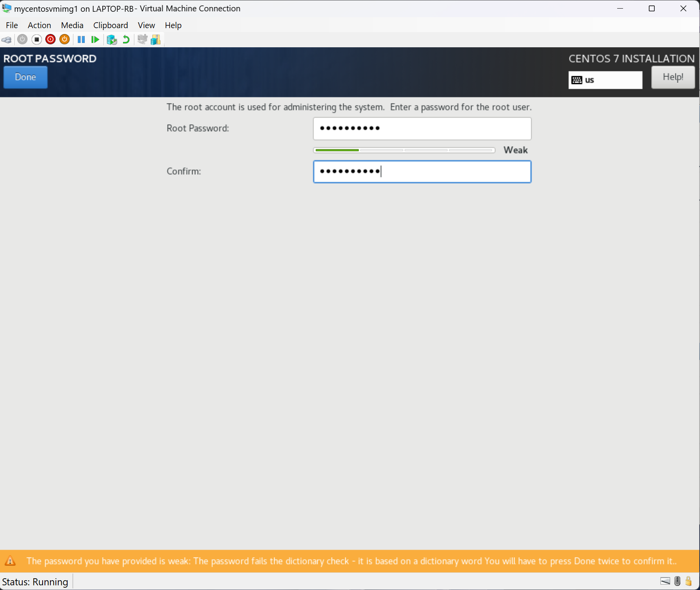Minimize the Virtual Machine Connection window
Screen dimensions: 700x590
620,9
